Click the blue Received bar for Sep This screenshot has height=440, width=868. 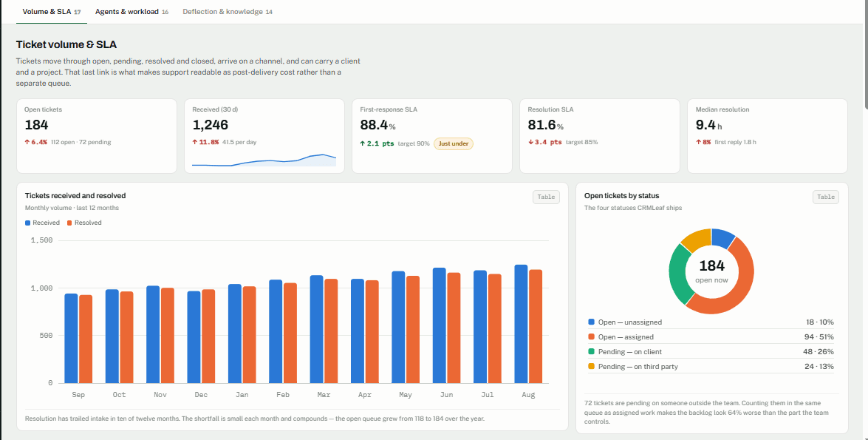tap(71, 338)
